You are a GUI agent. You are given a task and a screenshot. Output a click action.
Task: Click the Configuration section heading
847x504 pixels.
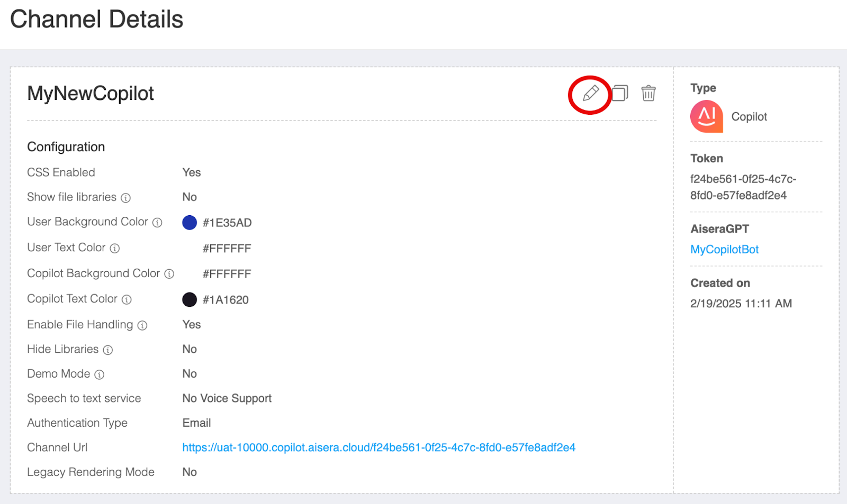pos(66,147)
